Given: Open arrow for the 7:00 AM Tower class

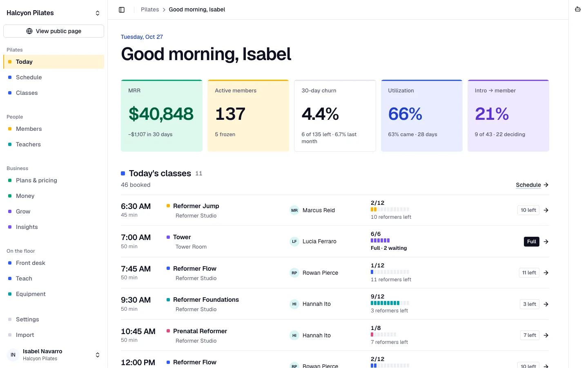Looking at the screenshot, I should point(546,242).
